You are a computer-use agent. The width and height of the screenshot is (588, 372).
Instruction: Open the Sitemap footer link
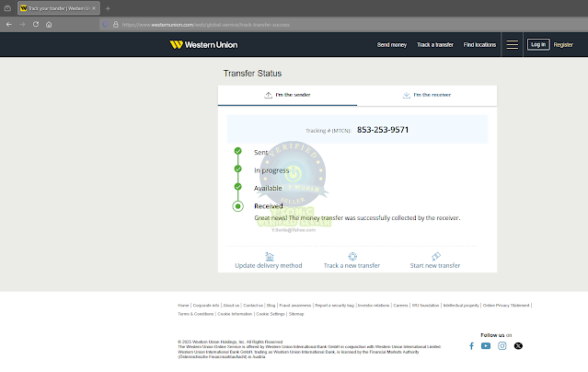(x=296, y=314)
